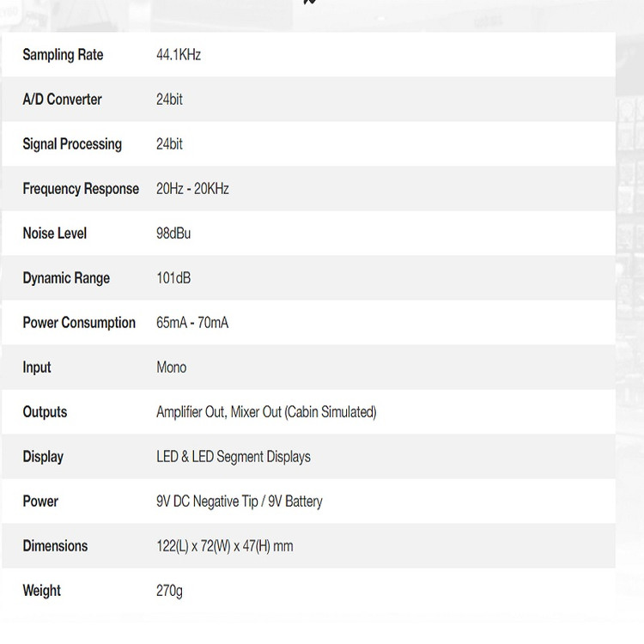Select the 20Hz - 20KHz value
This screenshot has width=644, height=644.
[192, 189]
